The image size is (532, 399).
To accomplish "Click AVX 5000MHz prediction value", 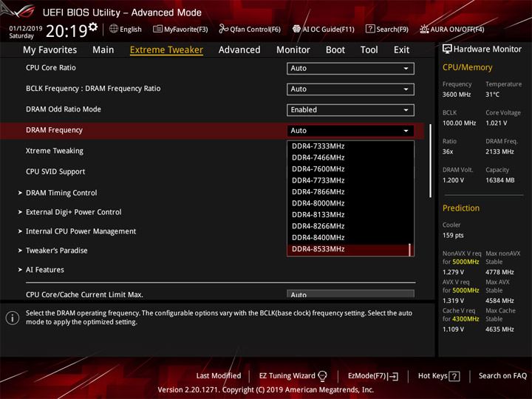I will click(x=465, y=290).
